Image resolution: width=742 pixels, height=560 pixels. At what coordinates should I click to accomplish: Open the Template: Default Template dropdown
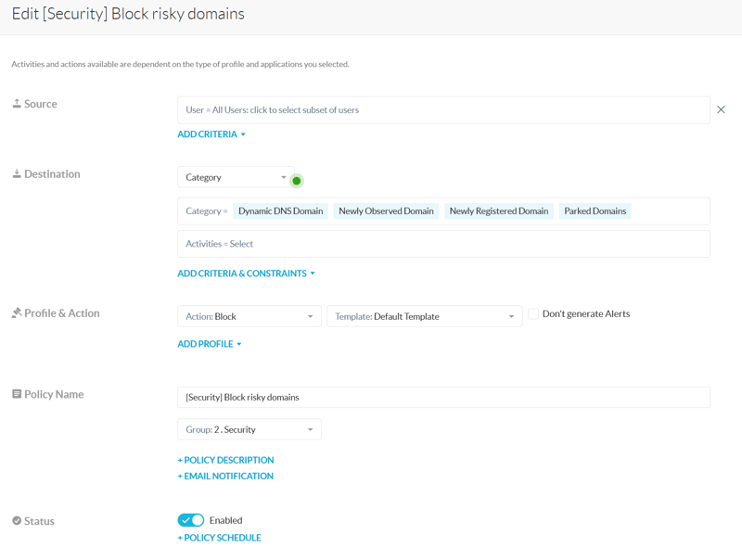pyautogui.click(x=424, y=316)
